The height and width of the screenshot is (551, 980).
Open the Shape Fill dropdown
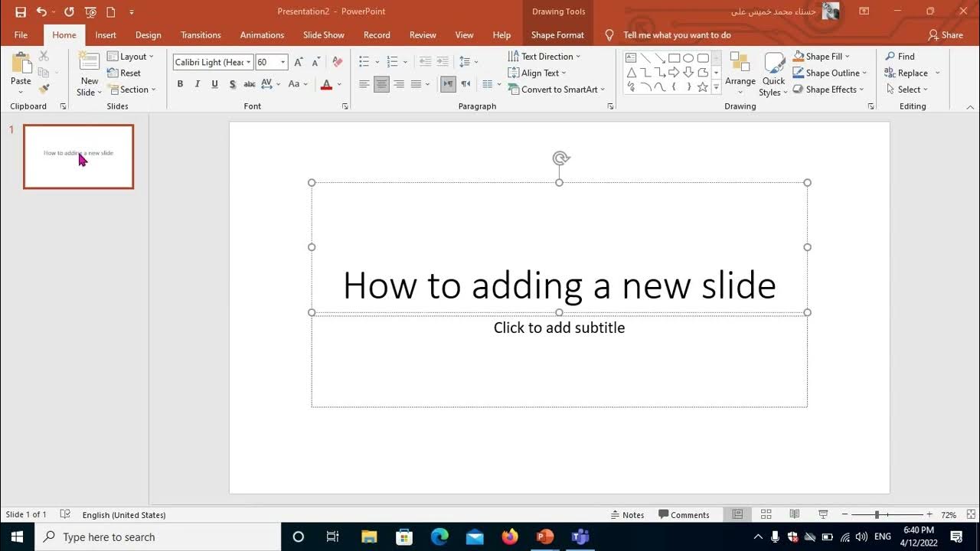(822, 57)
